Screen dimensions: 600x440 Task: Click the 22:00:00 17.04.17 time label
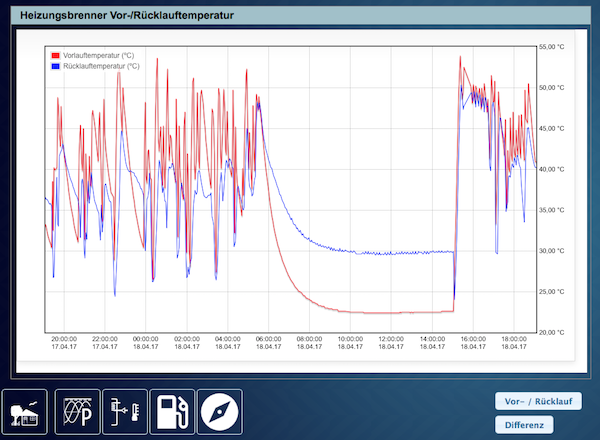click(105, 343)
